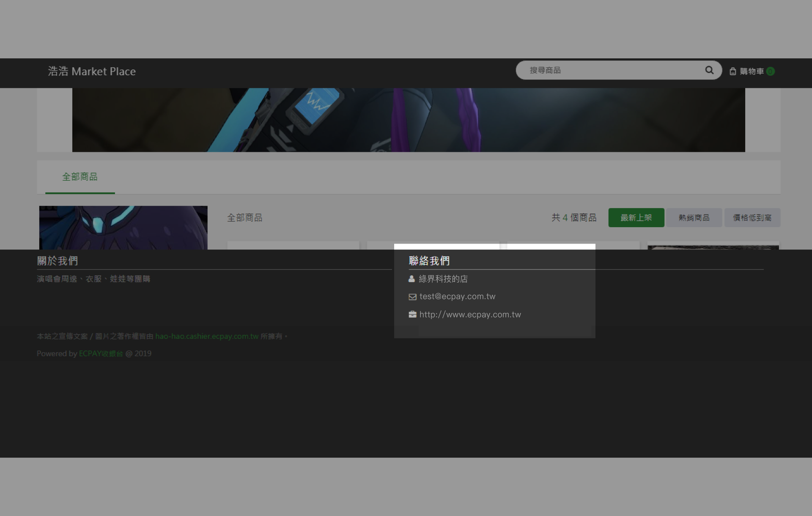The height and width of the screenshot is (516, 812).
Task: Open the hao-hao.cashier.ecpay.com.tw link
Action: coord(207,336)
